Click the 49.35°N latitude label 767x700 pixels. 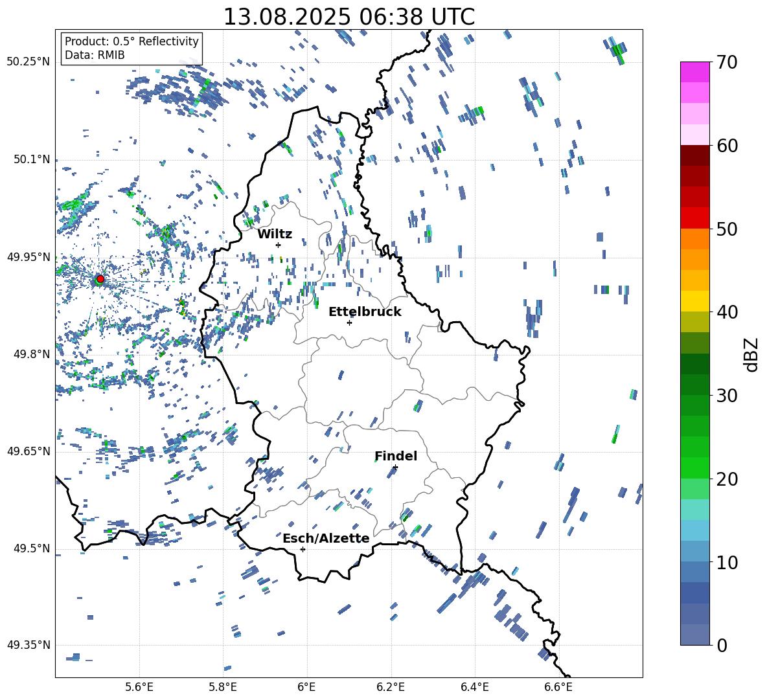[29, 645]
